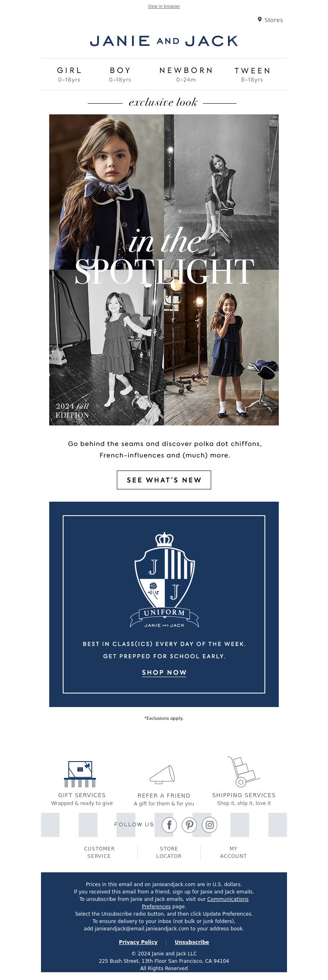The height and width of the screenshot is (980, 328).
Task: Follow the Shop Now uniform link
Action: coord(164,673)
